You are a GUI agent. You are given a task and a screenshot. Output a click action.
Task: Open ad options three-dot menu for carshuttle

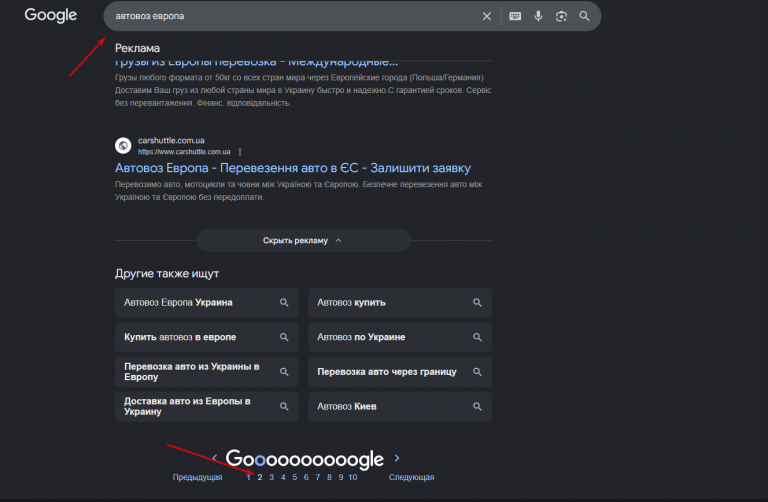[x=240, y=152]
